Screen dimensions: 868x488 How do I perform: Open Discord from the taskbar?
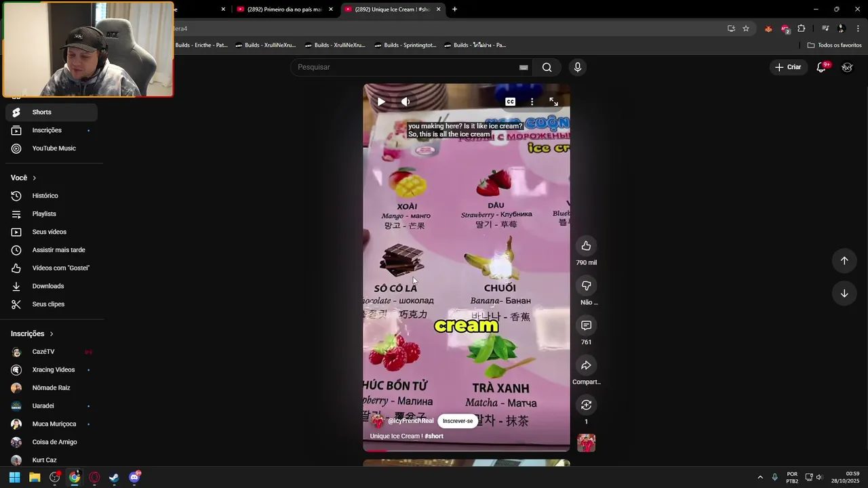(x=134, y=477)
